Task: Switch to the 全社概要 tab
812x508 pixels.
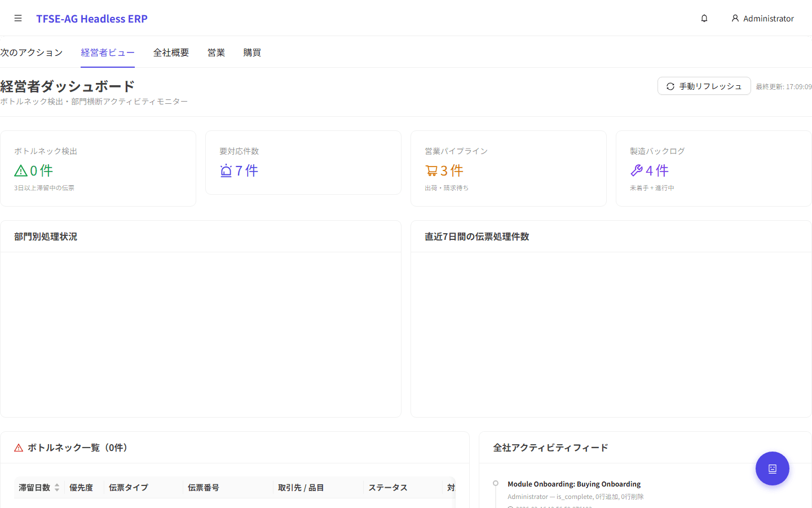Action: click(x=171, y=52)
